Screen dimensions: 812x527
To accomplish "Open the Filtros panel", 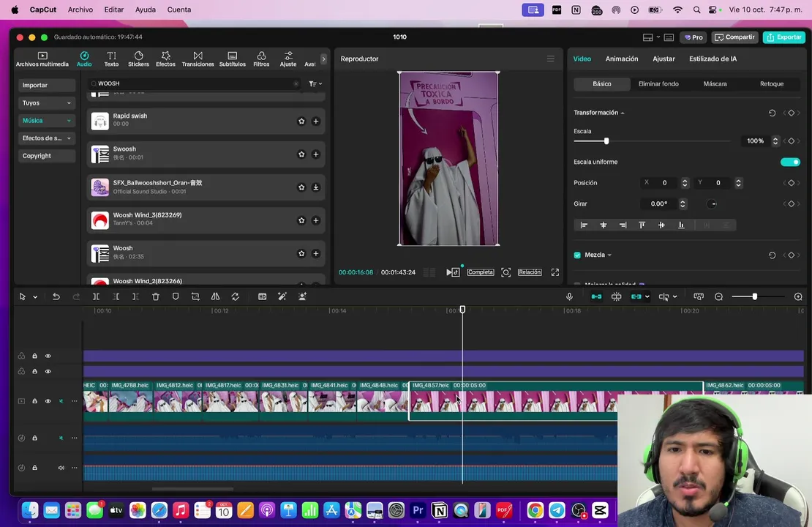I will (261, 59).
